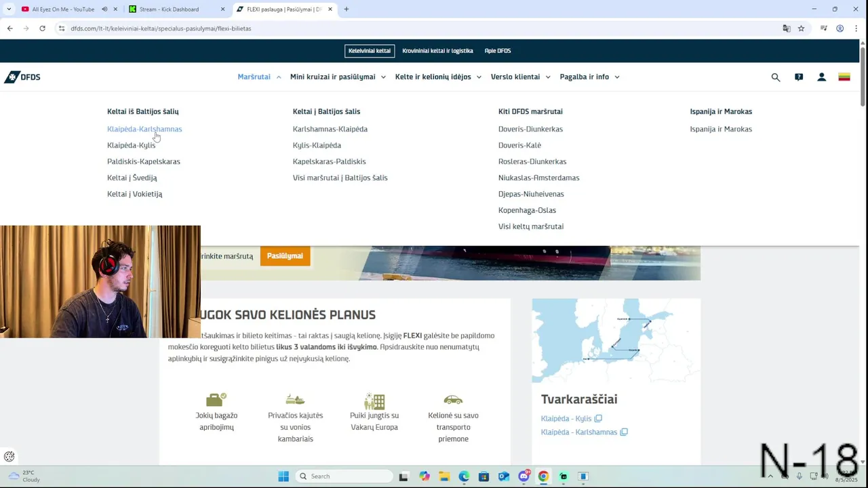Expand Mini kruizai ir pasiūlymai menu

[x=338, y=77]
